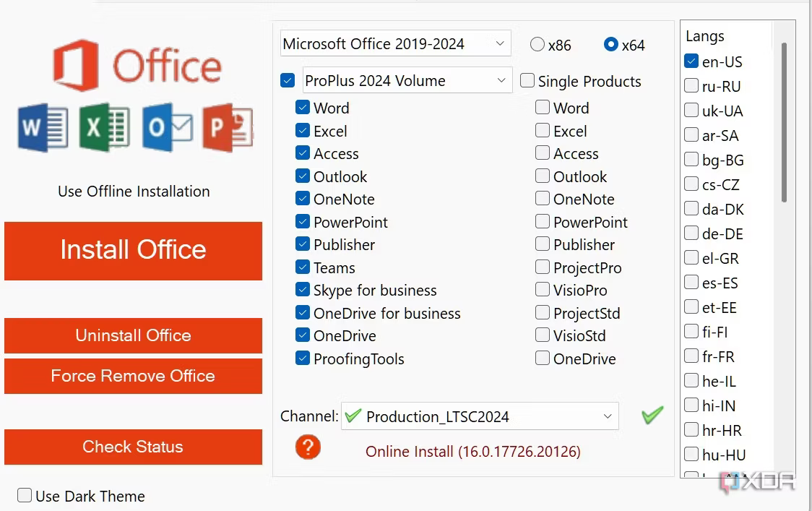Click the Check Status button
Viewport: 812px width, 511px height.
click(133, 447)
